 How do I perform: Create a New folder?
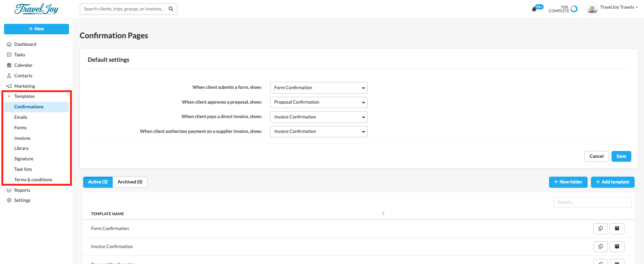(x=568, y=182)
